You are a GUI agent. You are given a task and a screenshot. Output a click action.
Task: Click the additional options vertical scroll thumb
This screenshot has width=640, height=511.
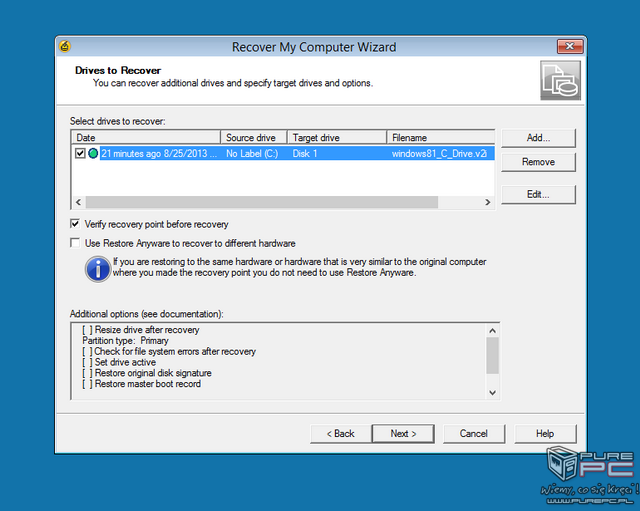493,355
